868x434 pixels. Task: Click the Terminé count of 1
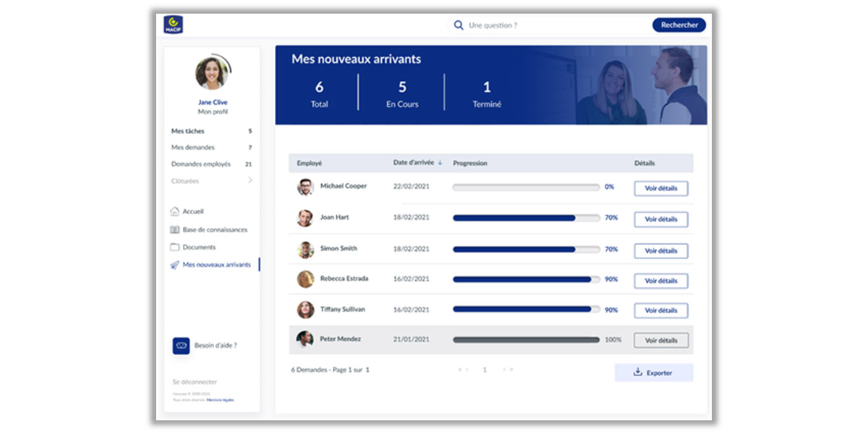coord(487,87)
